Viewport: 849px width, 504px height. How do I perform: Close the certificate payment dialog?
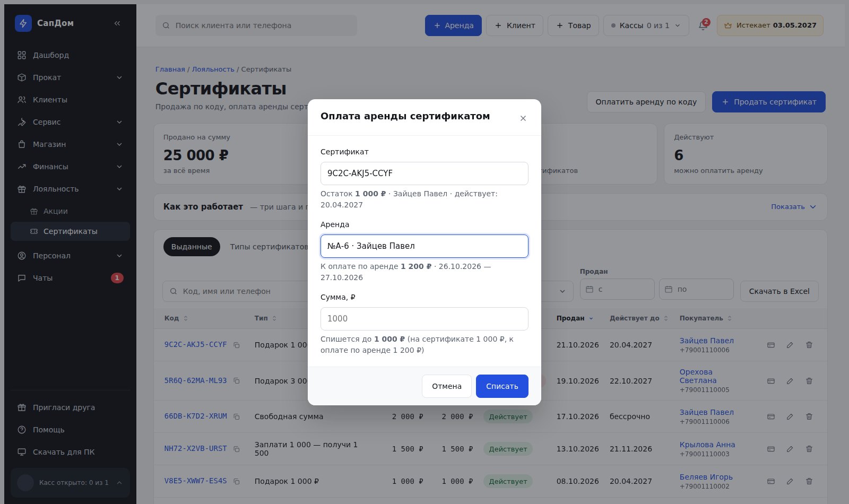click(x=523, y=118)
